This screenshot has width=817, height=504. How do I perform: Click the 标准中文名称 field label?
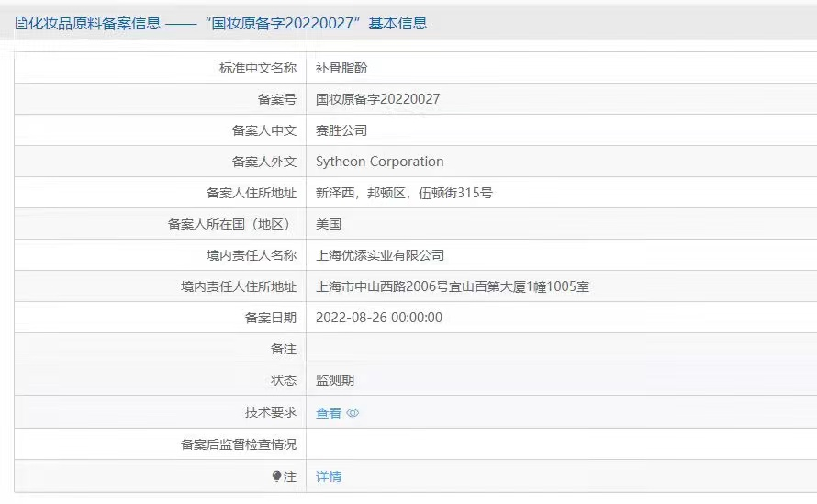click(258, 68)
